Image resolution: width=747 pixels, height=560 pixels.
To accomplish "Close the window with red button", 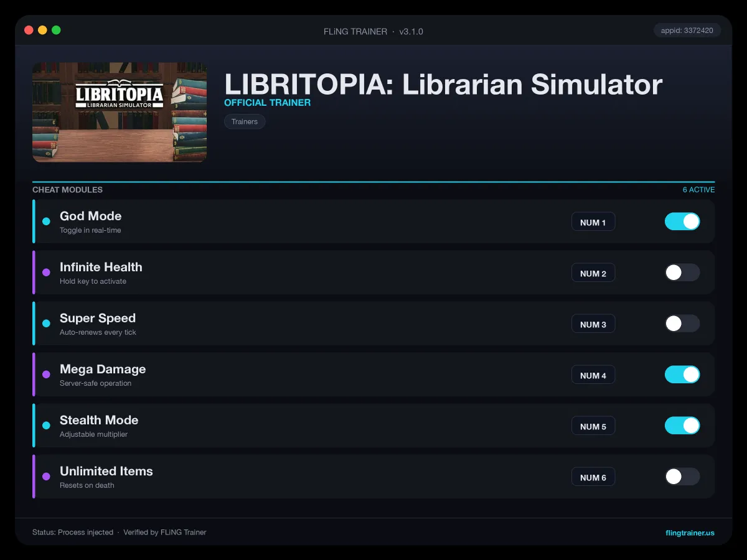I will pyautogui.click(x=29, y=30).
